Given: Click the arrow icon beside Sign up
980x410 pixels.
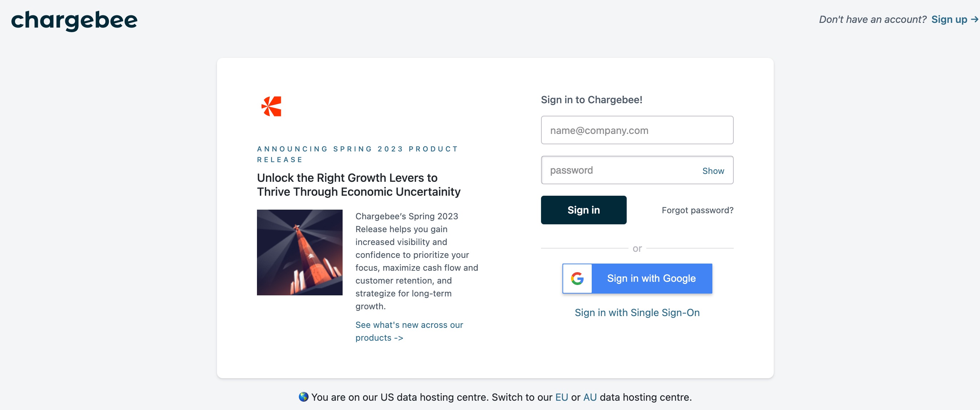Looking at the screenshot, I should (x=974, y=19).
